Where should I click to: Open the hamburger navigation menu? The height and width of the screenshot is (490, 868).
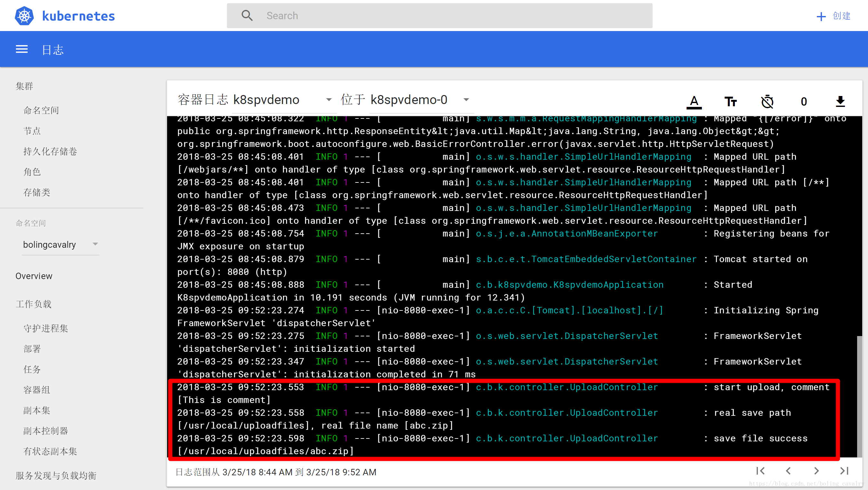(x=21, y=49)
